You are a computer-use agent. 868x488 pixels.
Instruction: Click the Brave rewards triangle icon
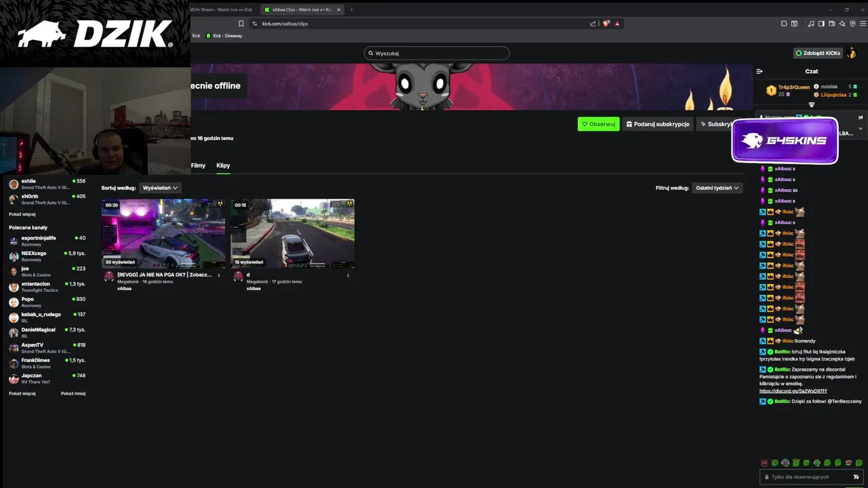[x=617, y=24]
